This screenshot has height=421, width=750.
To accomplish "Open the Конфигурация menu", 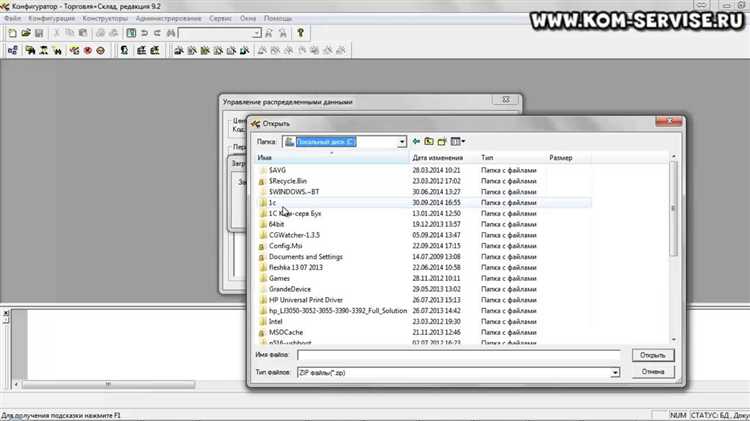I will click(52, 18).
